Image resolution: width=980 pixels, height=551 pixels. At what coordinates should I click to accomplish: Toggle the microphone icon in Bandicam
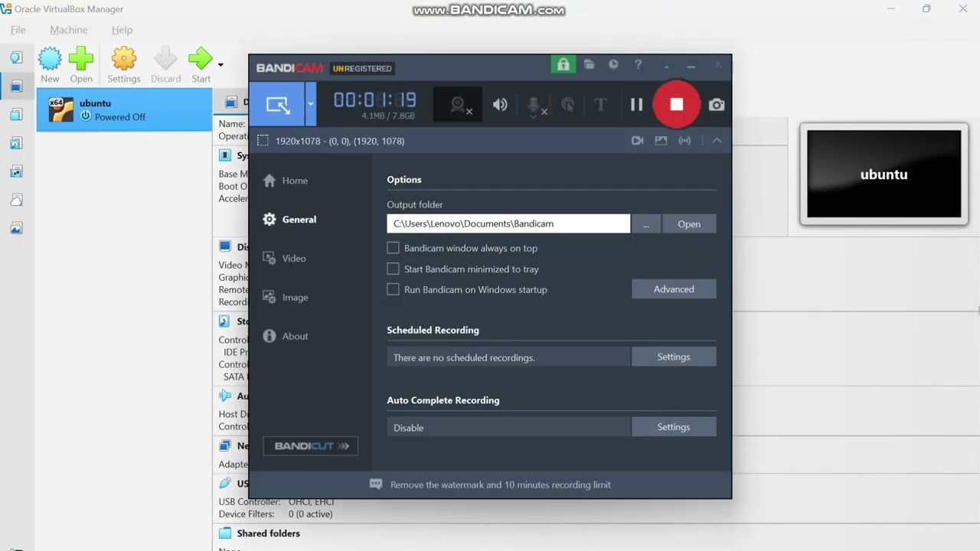point(535,105)
